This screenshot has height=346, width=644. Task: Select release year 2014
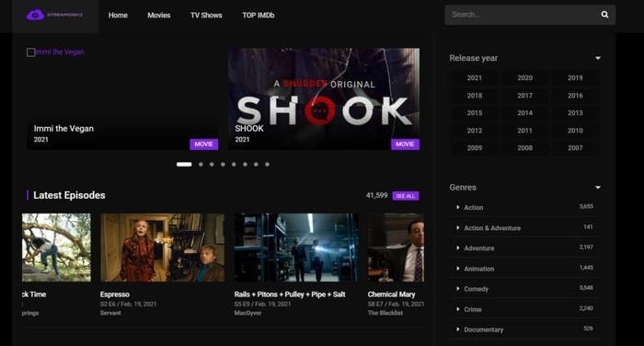(x=525, y=112)
